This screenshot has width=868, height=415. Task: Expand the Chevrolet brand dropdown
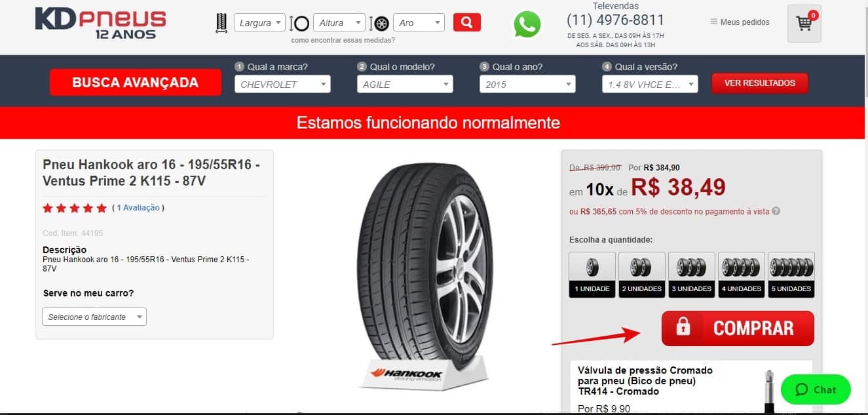[282, 84]
